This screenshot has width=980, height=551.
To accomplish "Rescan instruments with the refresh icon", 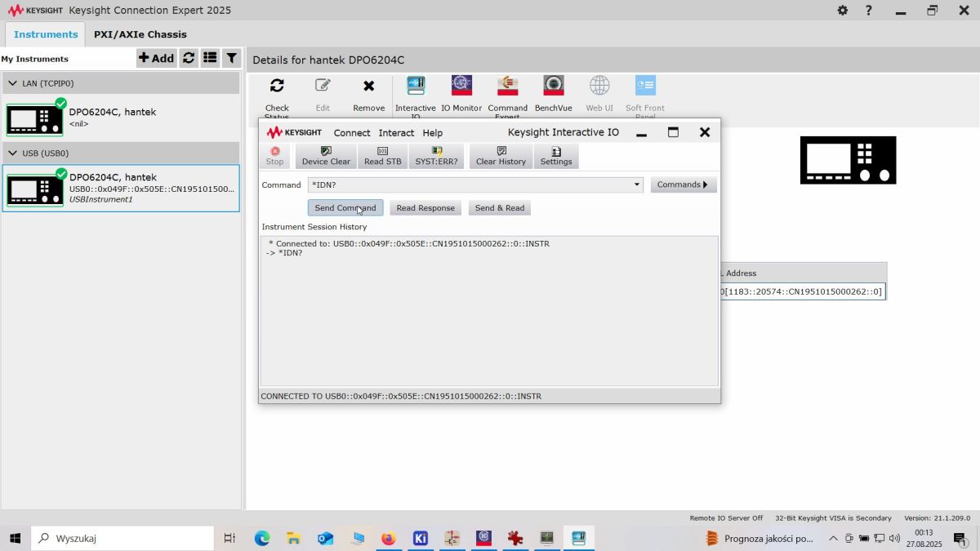I will (x=189, y=58).
